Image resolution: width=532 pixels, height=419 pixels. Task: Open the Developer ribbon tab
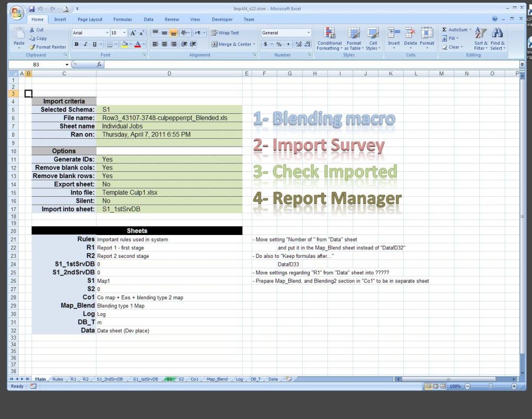222,20
